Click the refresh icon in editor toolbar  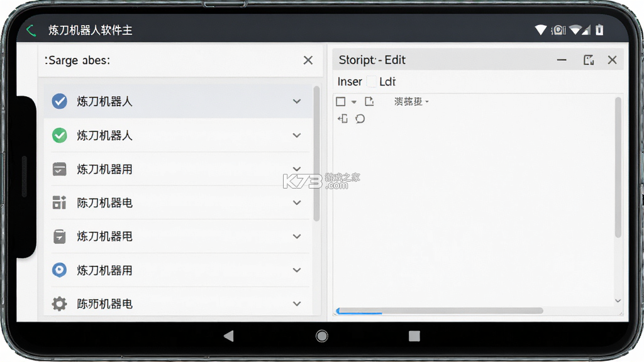[x=360, y=119]
